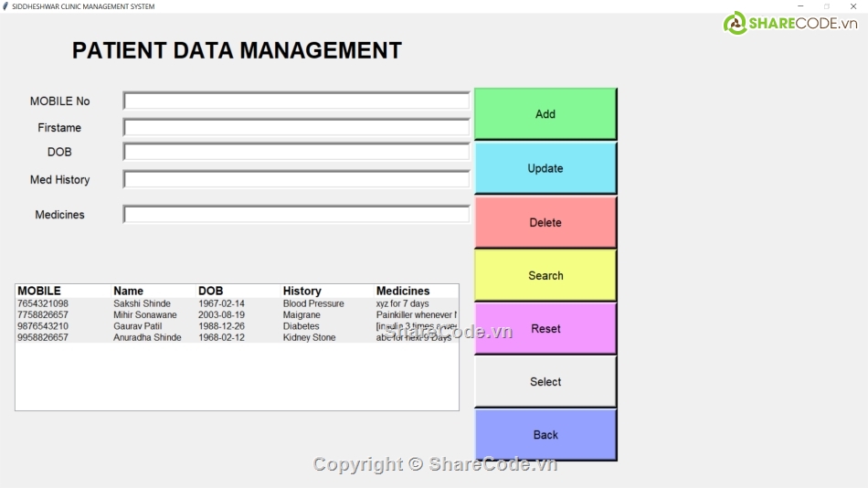
Task: Select the Sakshi Shinde patient row
Action: coord(142,303)
